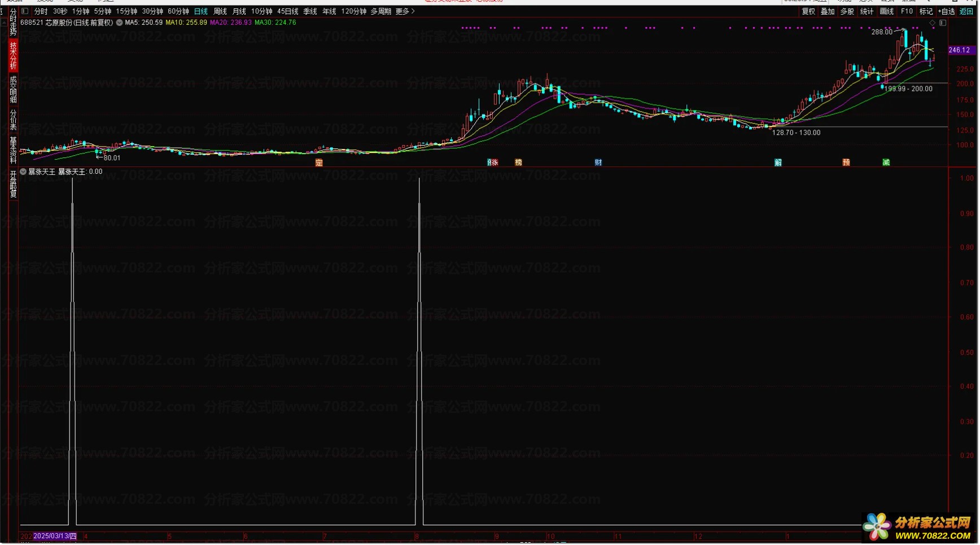The width and height of the screenshot is (980, 545).
Task: Click the MA5: 250.59 label
Action: click(x=144, y=23)
